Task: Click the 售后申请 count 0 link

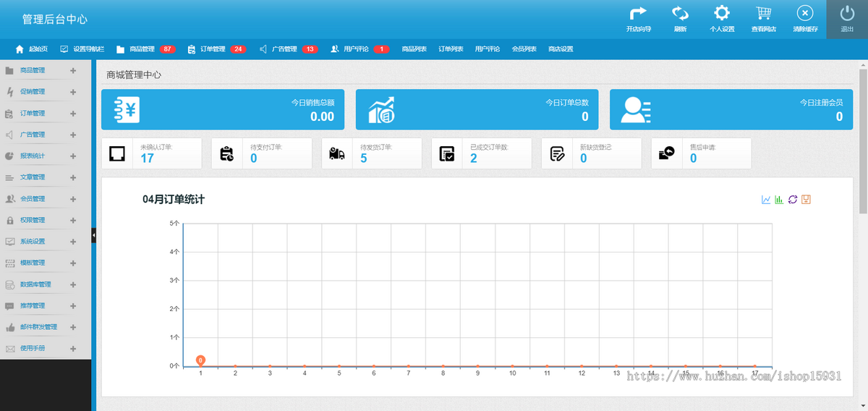Action: pyautogui.click(x=694, y=158)
